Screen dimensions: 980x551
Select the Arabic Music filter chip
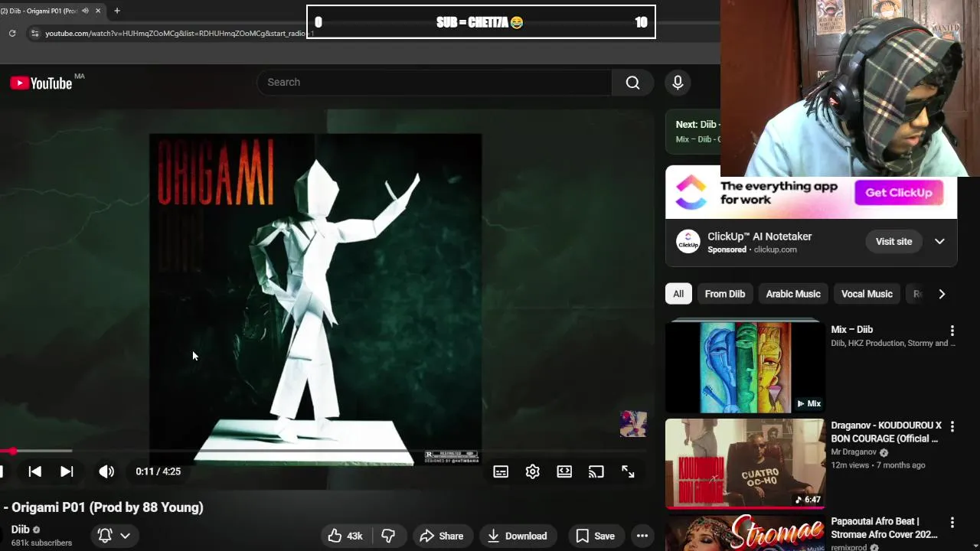[x=793, y=294]
